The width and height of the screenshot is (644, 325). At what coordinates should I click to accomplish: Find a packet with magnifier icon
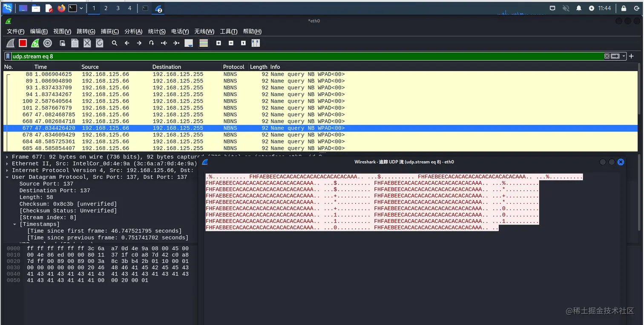[115, 43]
